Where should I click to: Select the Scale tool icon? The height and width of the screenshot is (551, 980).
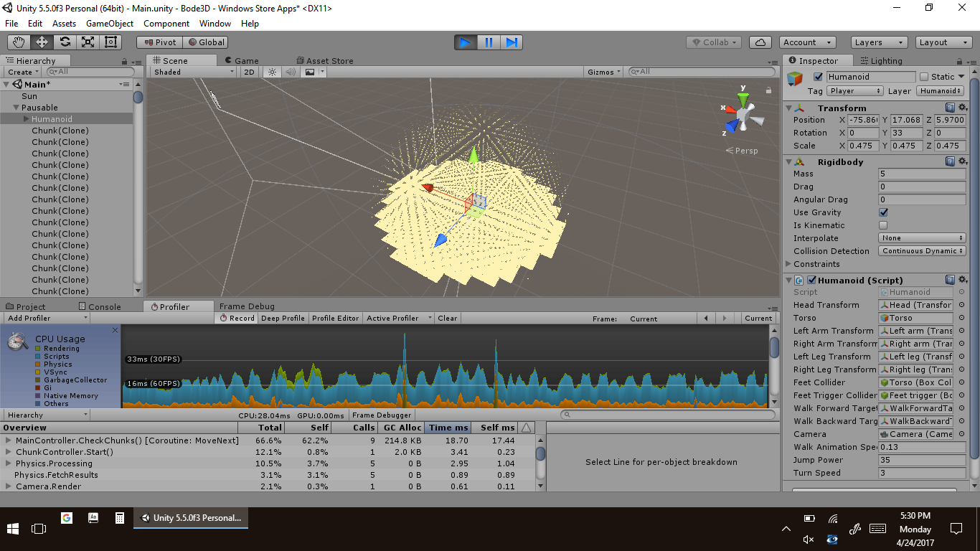88,42
